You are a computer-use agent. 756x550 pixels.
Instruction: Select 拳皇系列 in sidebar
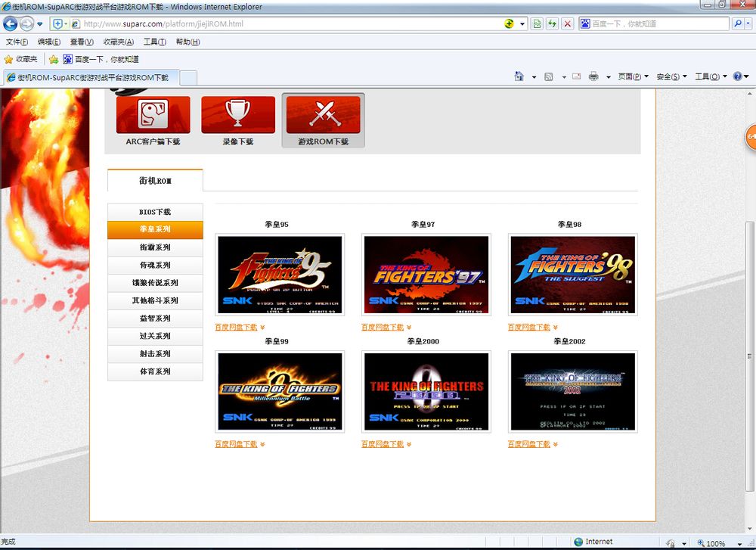(x=155, y=230)
